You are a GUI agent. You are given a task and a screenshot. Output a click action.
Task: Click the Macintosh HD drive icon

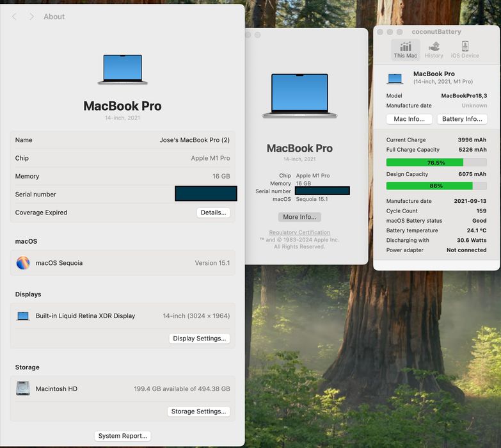click(x=23, y=388)
